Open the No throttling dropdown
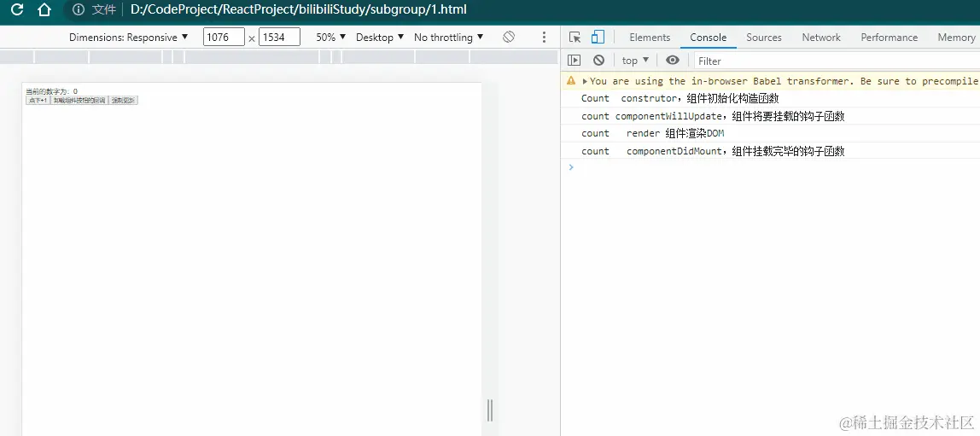 click(x=449, y=38)
